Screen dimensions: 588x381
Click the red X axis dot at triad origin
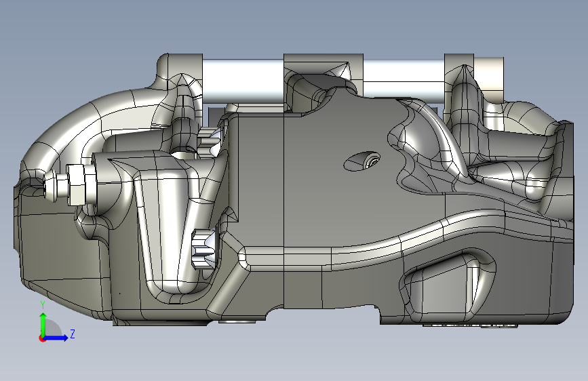pyautogui.click(x=42, y=338)
